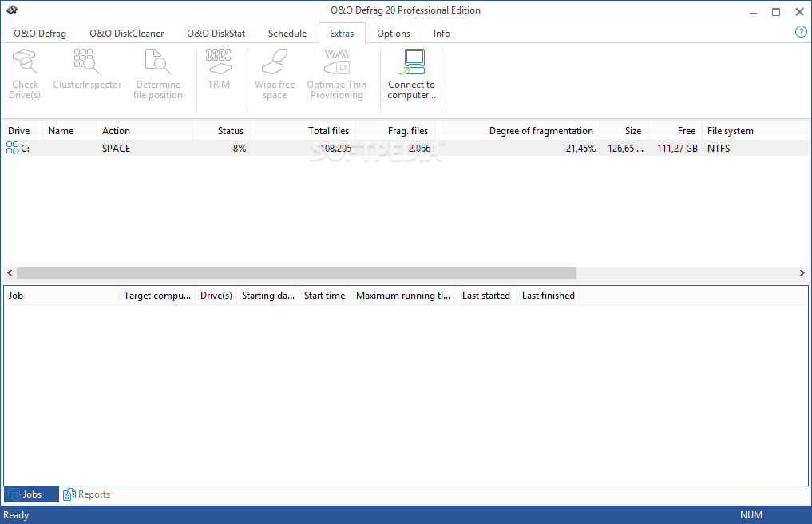
Task: Select the Extras tab
Action: (342, 34)
